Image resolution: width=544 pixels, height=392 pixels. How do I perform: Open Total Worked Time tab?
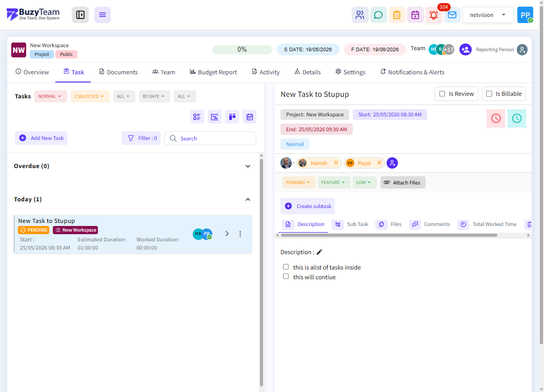(487, 224)
